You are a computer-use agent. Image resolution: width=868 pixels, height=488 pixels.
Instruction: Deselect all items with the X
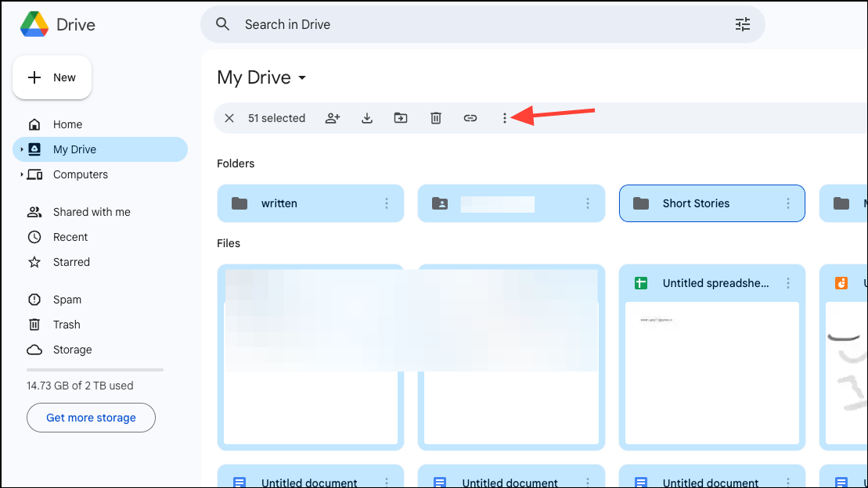[229, 117]
